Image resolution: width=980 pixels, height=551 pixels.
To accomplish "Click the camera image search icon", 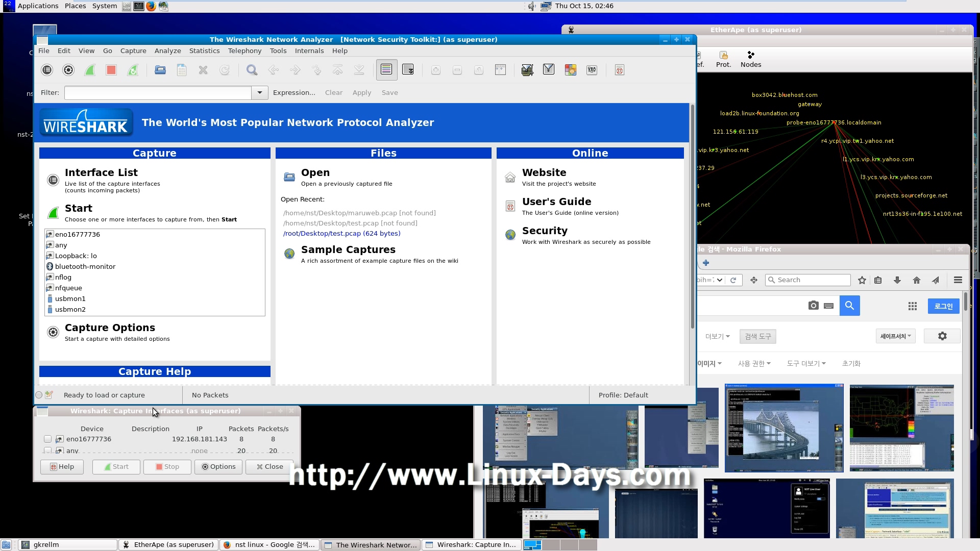I will (x=814, y=305).
